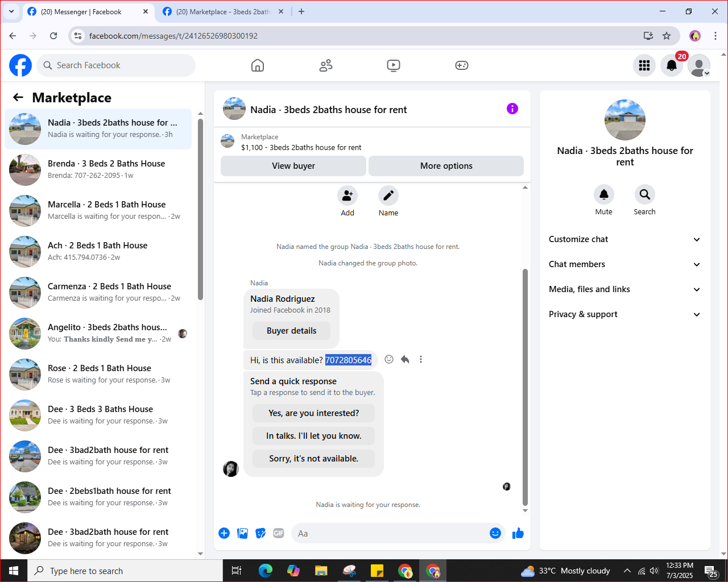Viewport: 728px width, 582px height.
Task: Click the Facebook logo
Action: point(20,65)
